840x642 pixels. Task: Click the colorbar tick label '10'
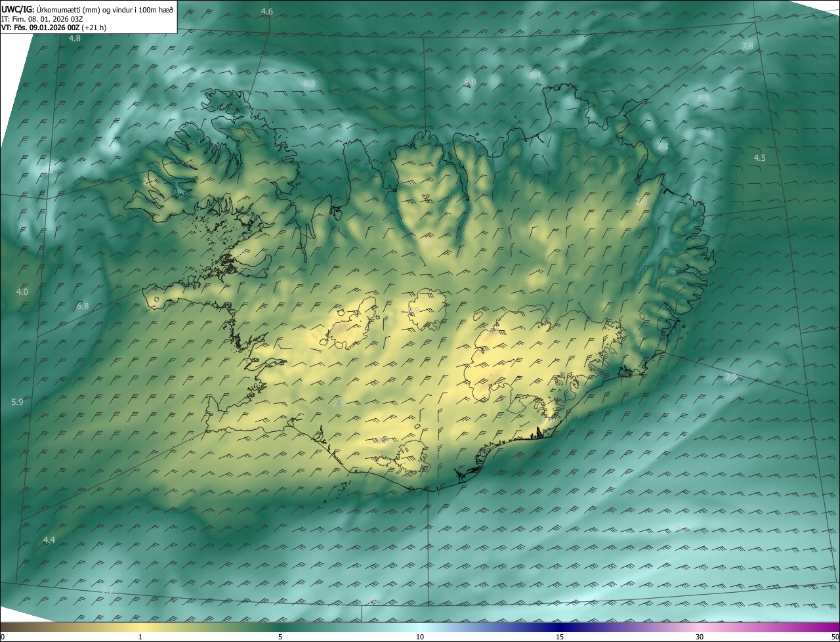tap(420, 637)
